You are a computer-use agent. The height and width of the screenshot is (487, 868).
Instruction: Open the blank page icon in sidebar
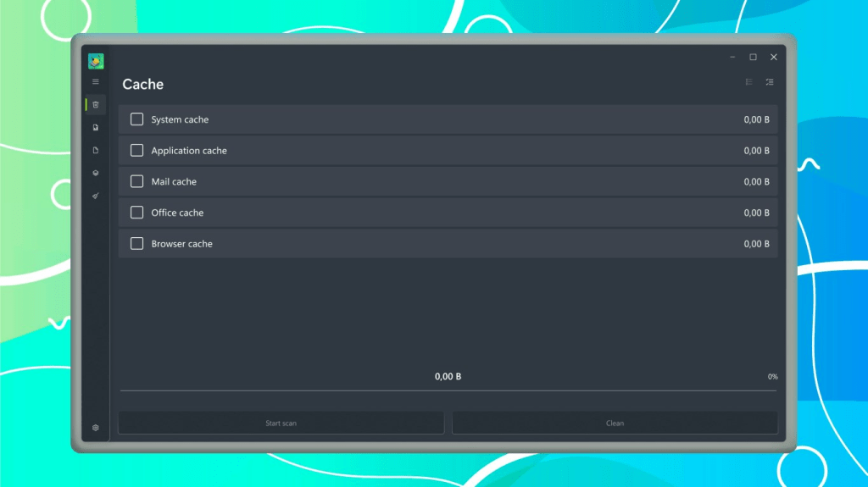pos(96,151)
